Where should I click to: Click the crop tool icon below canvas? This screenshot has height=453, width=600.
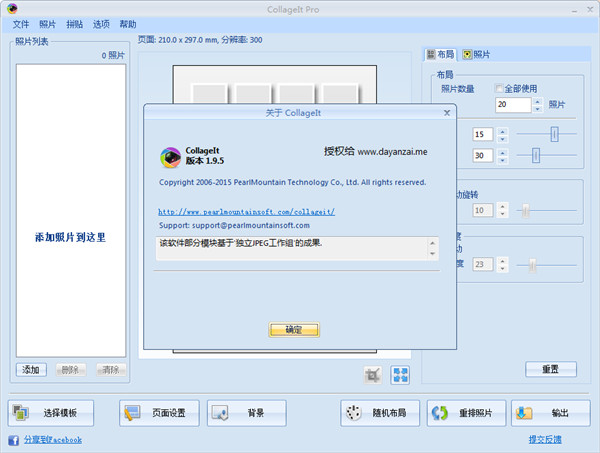pos(372,375)
